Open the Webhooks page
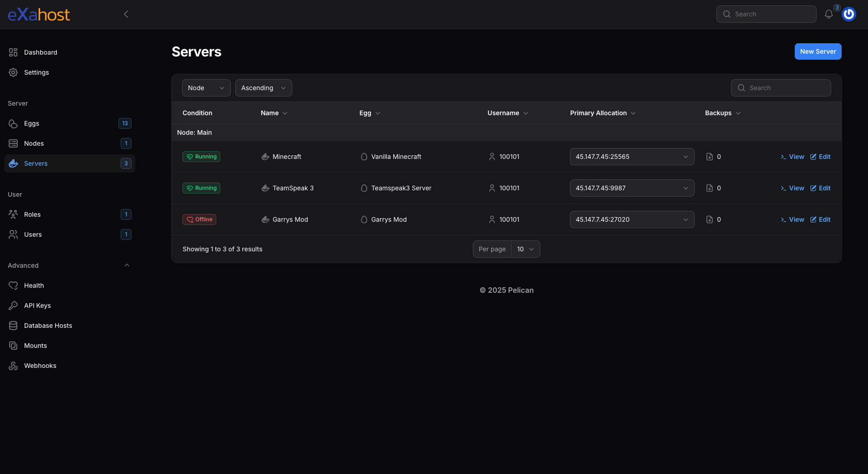Image resolution: width=868 pixels, height=474 pixels. coord(40,366)
